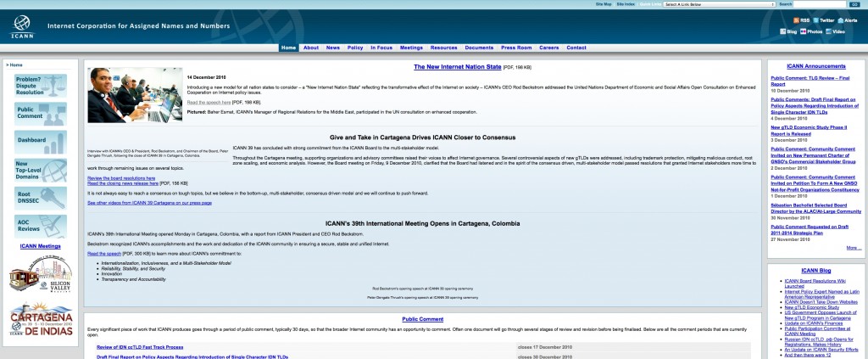Open the Video icon in header
Viewport: 868px width, 359px height.
pos(828,31)
